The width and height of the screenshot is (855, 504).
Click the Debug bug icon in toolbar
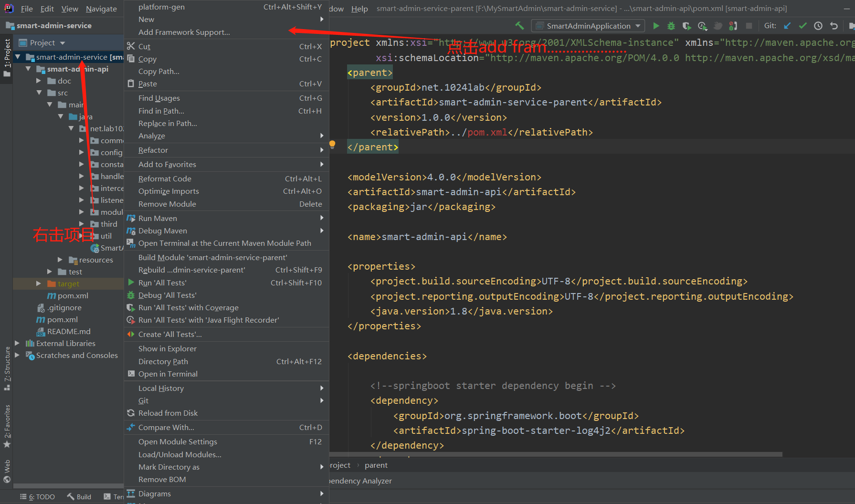pos(671,26)
